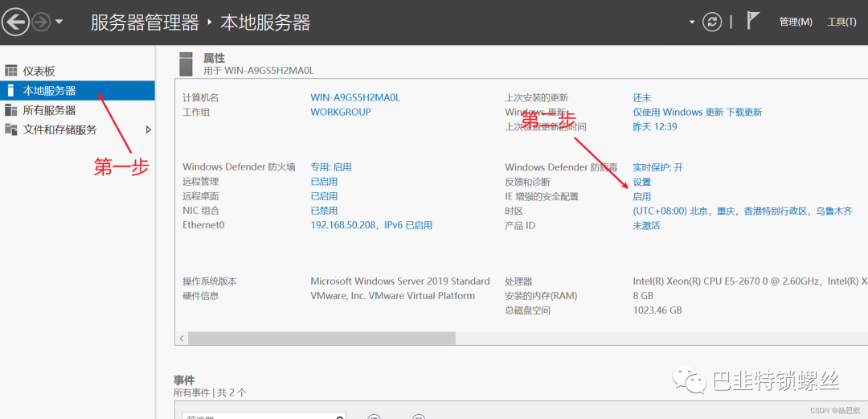Image resolution: width=868 pixels, height=419 pixels.
Task: Click the computer name WIN-A9GS5H2MA0L link
Action: click(x=355, y=97)
